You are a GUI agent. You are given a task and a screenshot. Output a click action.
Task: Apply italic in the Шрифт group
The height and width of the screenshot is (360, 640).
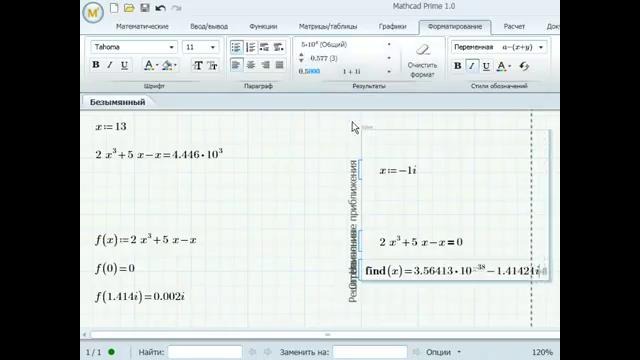point(110,65)
